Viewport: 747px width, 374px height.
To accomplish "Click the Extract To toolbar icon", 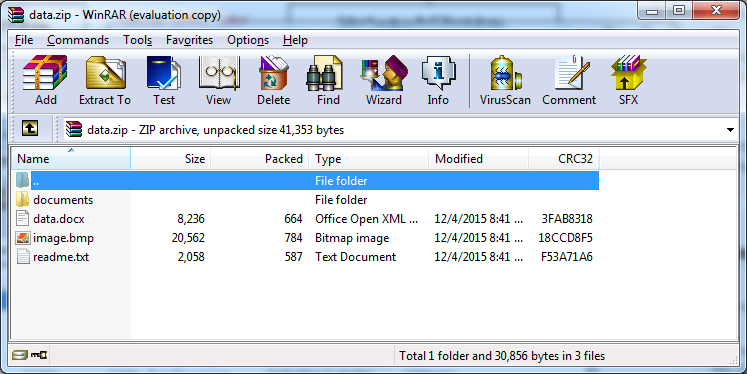I will 105,80.
